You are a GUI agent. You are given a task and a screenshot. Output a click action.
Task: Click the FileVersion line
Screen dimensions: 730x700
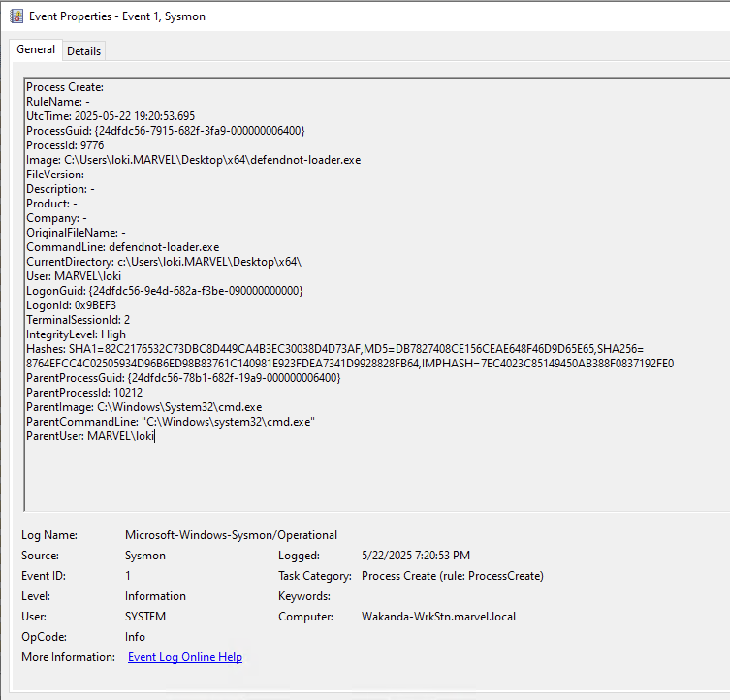tap(59, 174)
